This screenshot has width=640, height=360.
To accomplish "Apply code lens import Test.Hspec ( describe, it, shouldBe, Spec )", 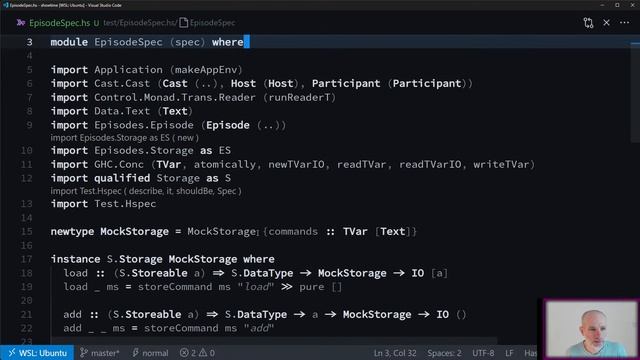I will coord(146,191).
